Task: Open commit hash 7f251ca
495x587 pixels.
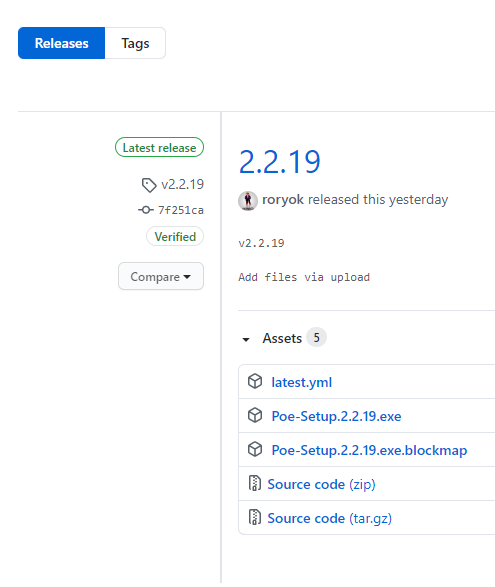Action: coord(180,210)
